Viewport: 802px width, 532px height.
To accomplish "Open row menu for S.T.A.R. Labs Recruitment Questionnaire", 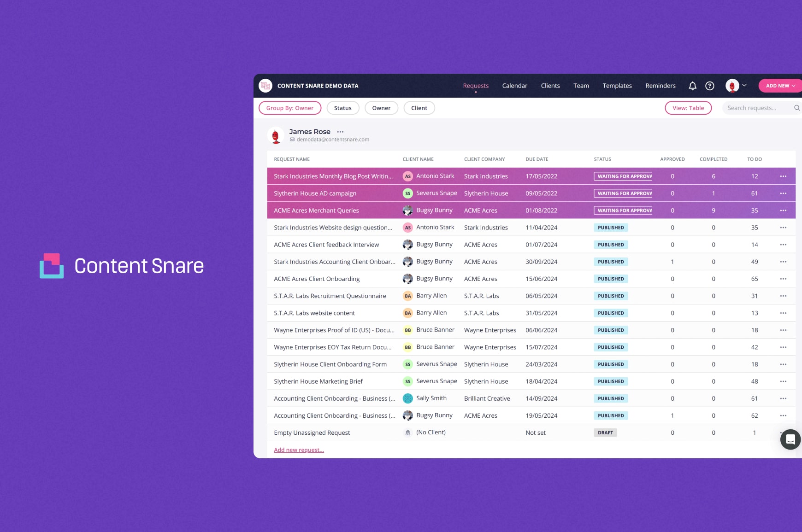I will [x=783, y=296].
